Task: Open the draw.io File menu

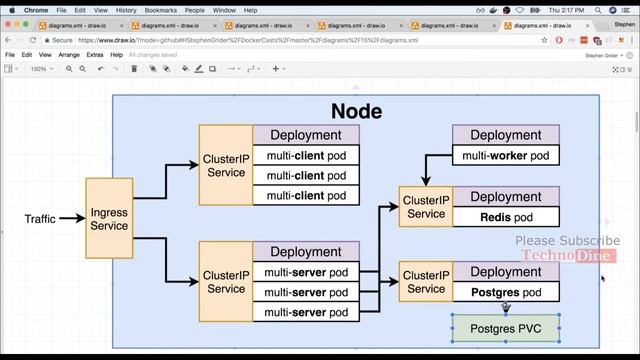Action: (10, 55)
